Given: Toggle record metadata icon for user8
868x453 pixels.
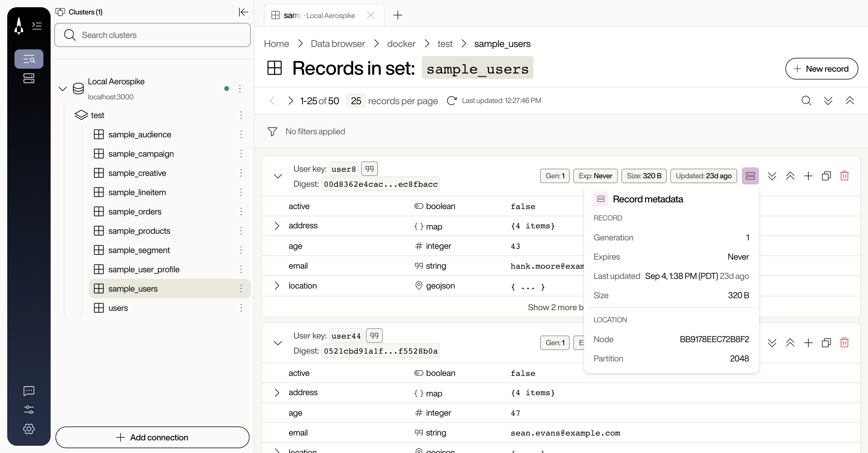Looking at the screenshot, I should coord(750,176).
